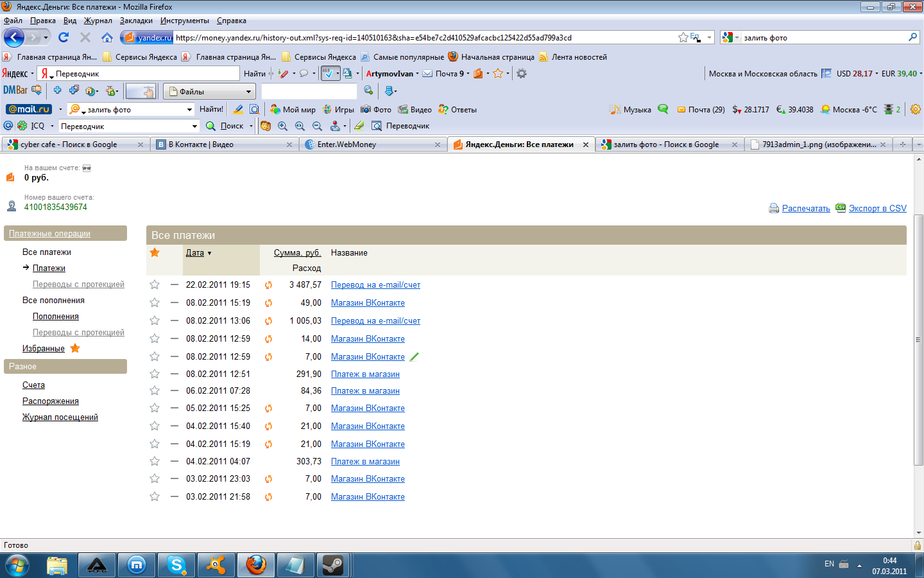Open Перевод на e-mail/счет for 3 487,57
Image resolution: width=924 pixels, height=578 pixels.
[x=376, y=285]
